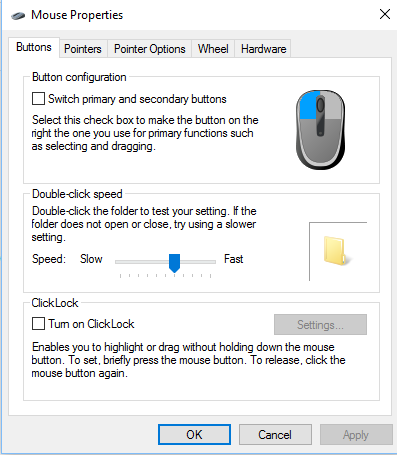This screenshot has height=455, width=397.
Task: Turn on ClickLock checkbox
Action: pos(38,323)
